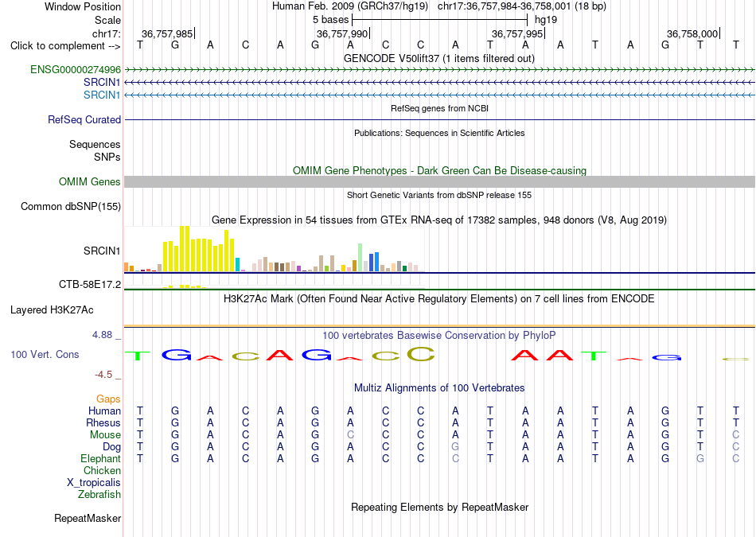Click the Window Position label

[x=83, y=6]
